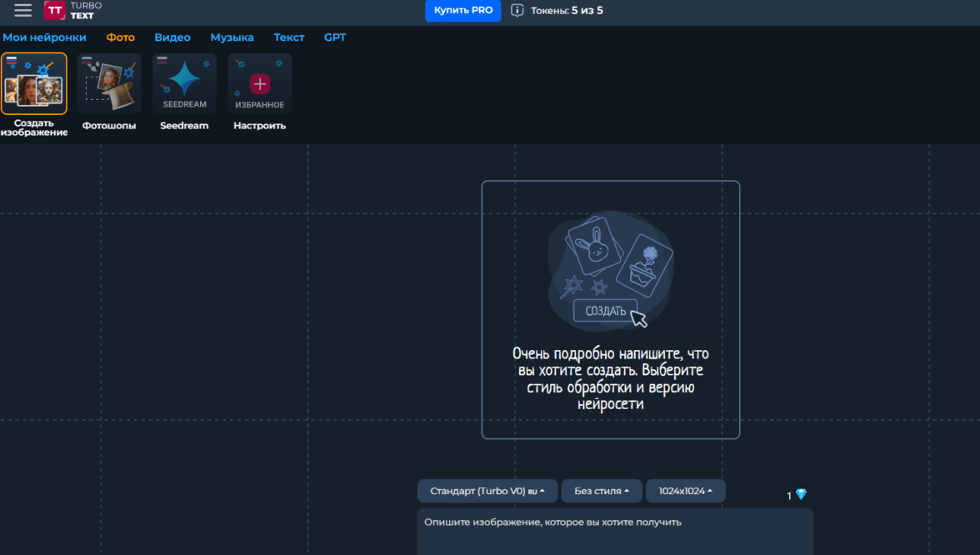Open the Фотошопы tool
The image size is (980, 555).
coord(109,84)
